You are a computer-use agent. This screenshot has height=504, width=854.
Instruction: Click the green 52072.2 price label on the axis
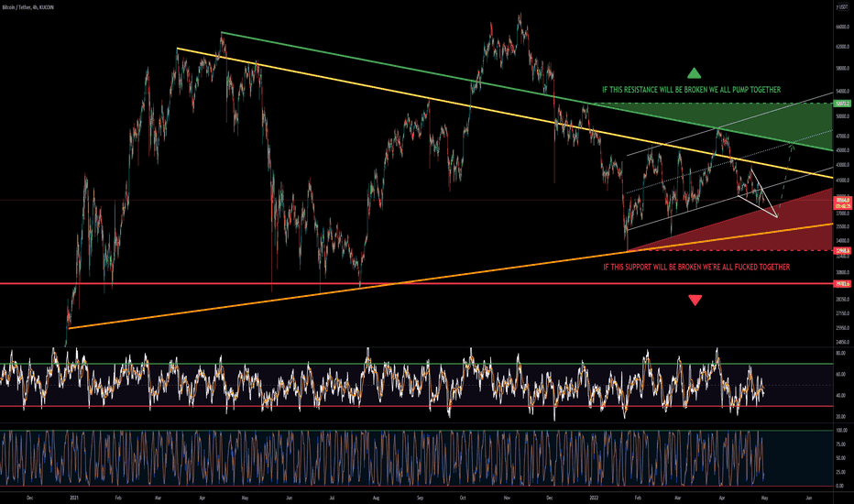click(x=843, y=103)
